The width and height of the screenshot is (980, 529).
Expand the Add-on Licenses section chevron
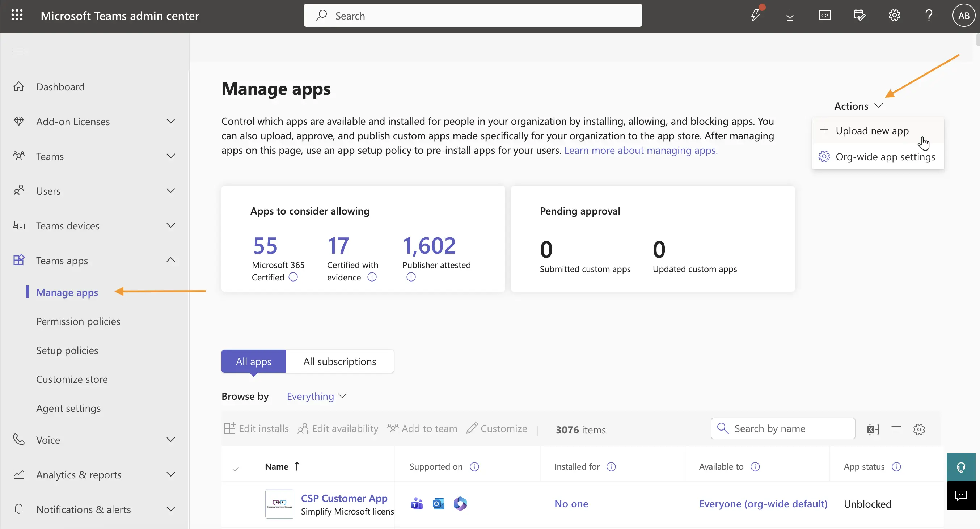point(171,121)
